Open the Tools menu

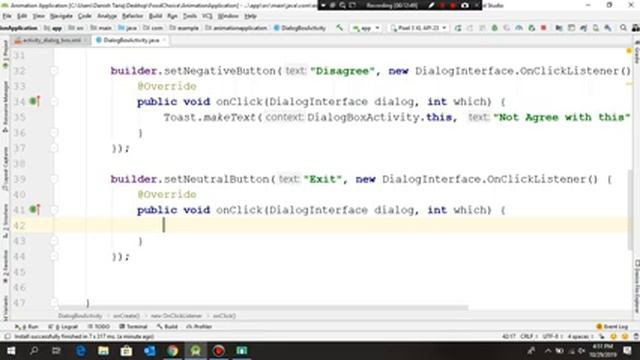190,16
